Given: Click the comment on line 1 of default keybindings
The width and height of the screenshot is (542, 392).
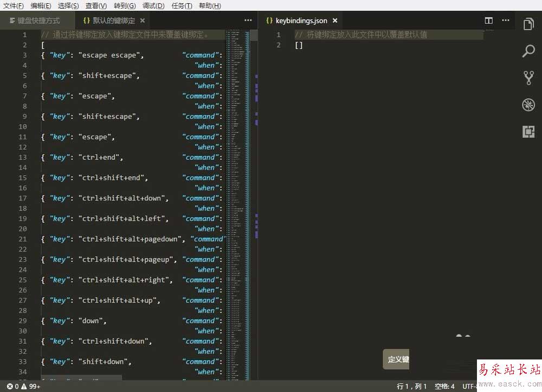Looking at the screenshot, I should (x=125, y=35).
